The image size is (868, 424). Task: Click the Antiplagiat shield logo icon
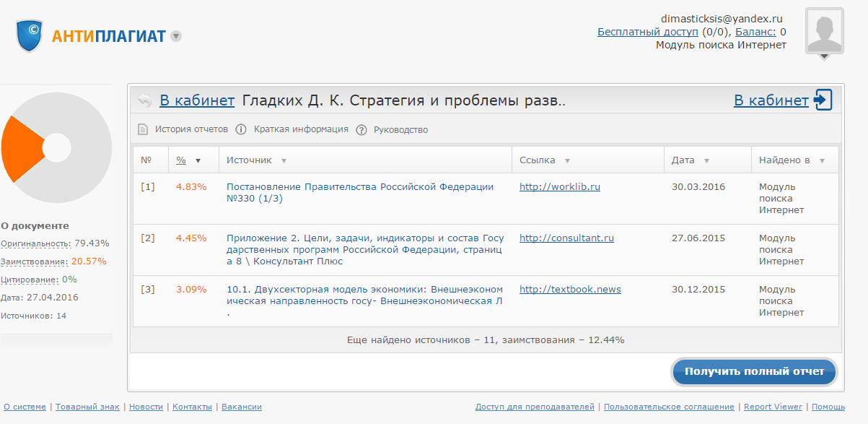[x=30, y=35]
